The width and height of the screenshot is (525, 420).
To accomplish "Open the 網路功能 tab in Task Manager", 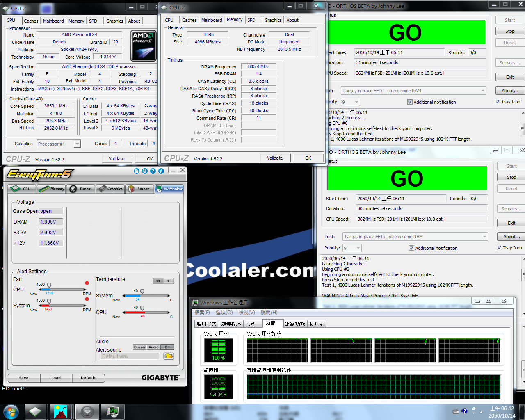I will click(x=295, y=324).
